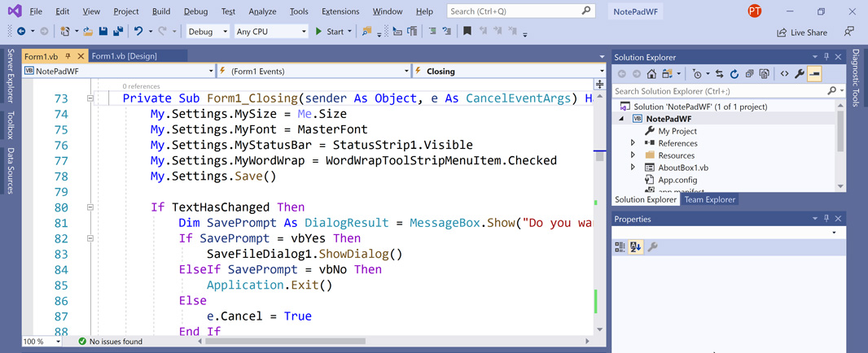This screenshot has height=353, width=868.
Task: Open the Debug configuration dropdown
Action: (x=208, y=32)
